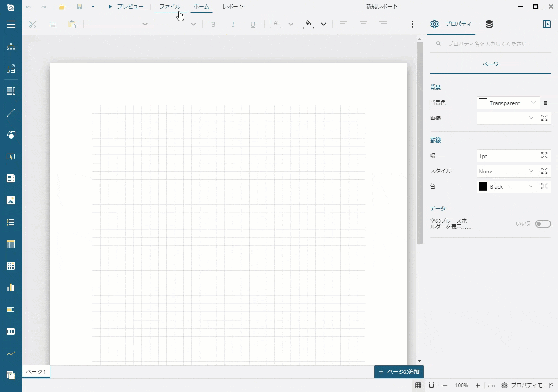Select the Barcode control in toolbox
The image size is (558, 392).
[11, 332]
